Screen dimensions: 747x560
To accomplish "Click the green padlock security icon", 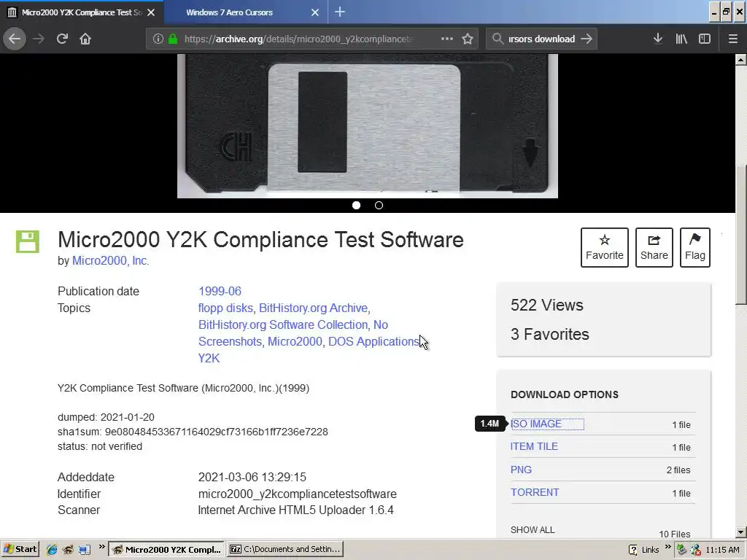I will tap(173, 39).
